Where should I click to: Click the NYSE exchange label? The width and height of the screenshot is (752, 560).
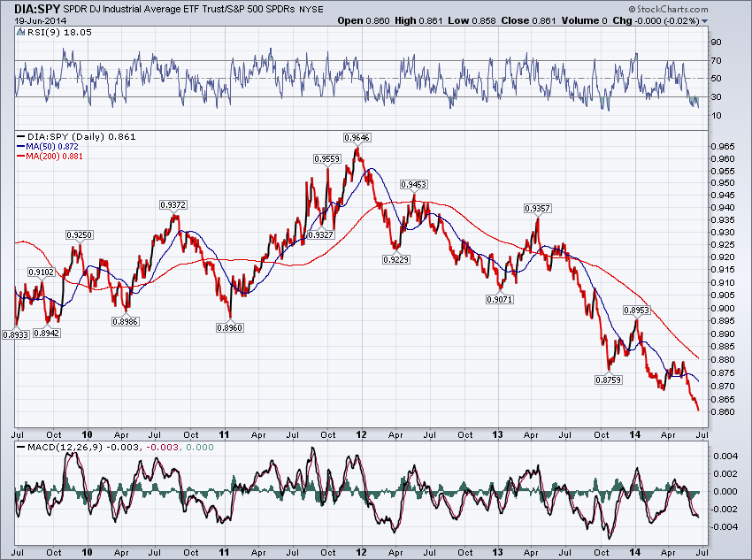click(x=311, y=9)
